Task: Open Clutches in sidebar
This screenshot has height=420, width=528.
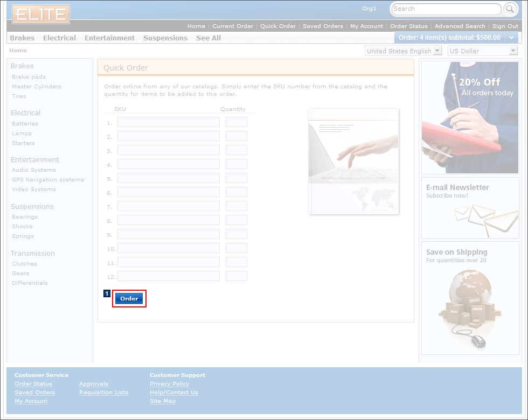Action: point(25,263)
